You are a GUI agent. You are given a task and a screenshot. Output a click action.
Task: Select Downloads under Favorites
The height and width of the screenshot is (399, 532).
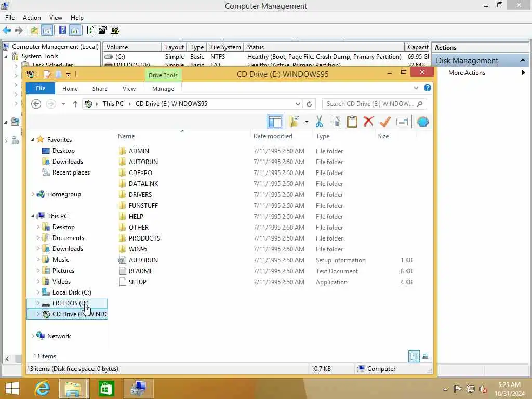tap(68, 162)
